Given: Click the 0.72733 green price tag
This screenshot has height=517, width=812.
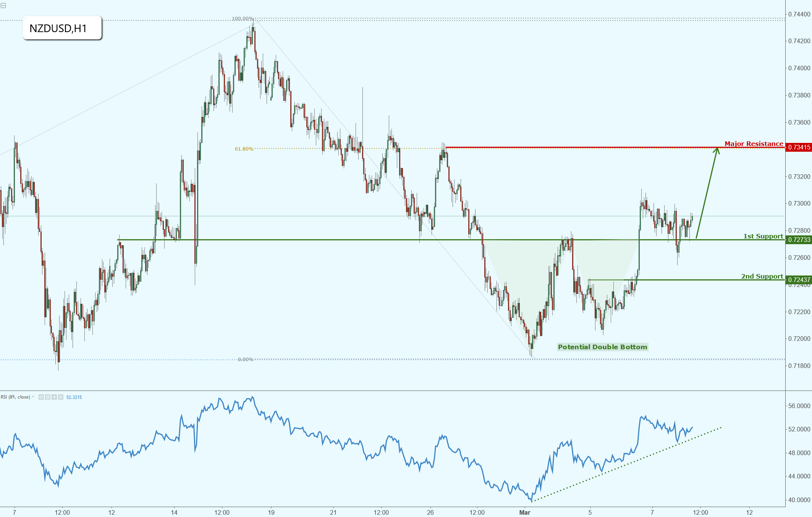Looking at the screenshot, I should click(x=799, y=240).
